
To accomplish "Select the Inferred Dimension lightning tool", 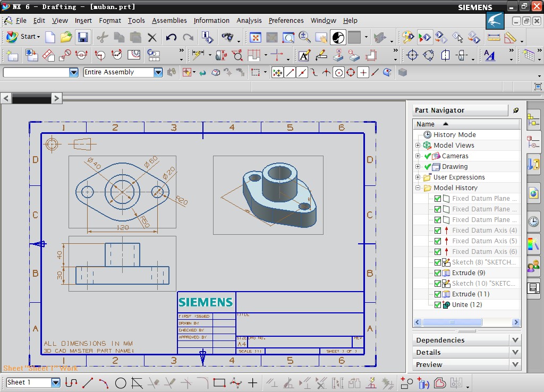I will coord(198,55).
